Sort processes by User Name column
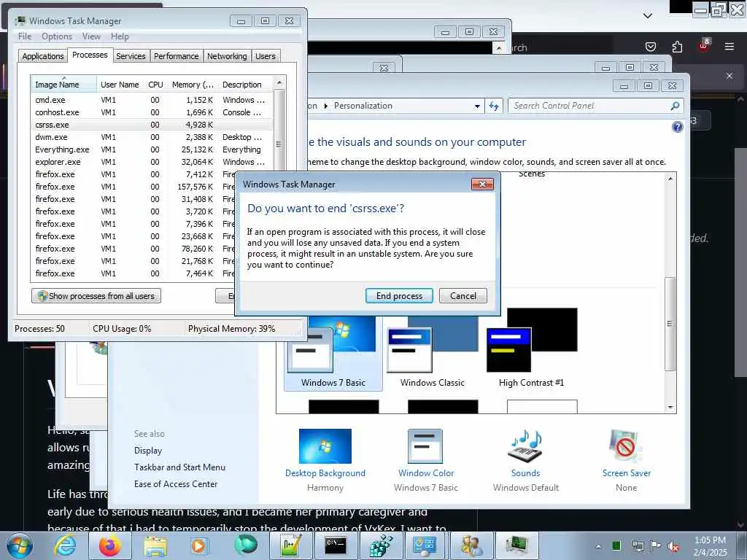747x560 pixels. [x=120, y=85]
